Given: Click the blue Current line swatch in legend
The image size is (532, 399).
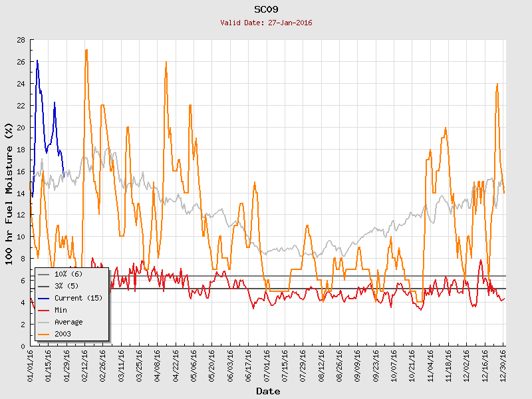Looking at the screenshot, I should coord(44,298).
